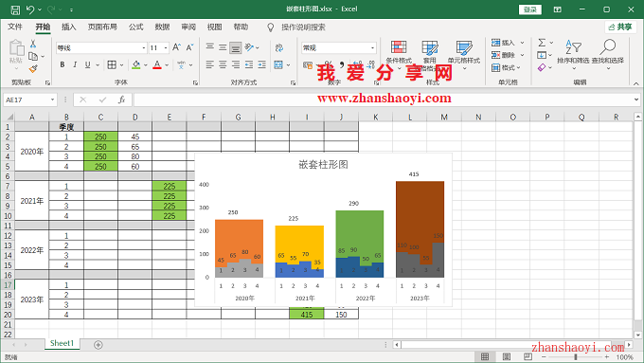Switch to the View tab
The height and width of the screenshot is (363, 644).
[x=214, y=27]
